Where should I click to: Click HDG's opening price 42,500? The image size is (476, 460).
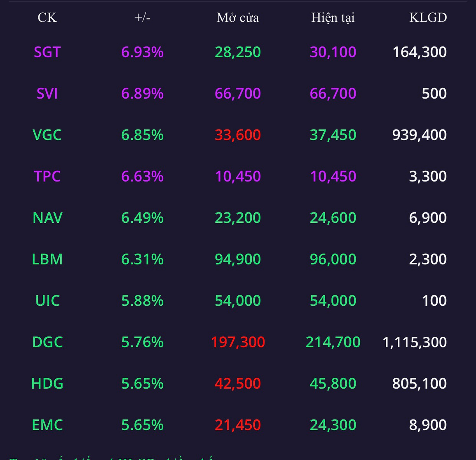click(237, 384)
